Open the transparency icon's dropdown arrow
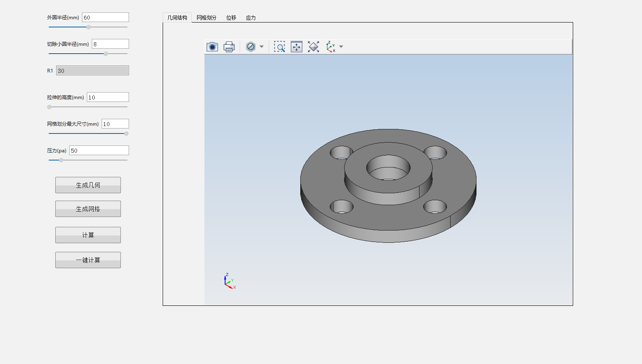This screenshot has height=364, width=642. [261, 47]
